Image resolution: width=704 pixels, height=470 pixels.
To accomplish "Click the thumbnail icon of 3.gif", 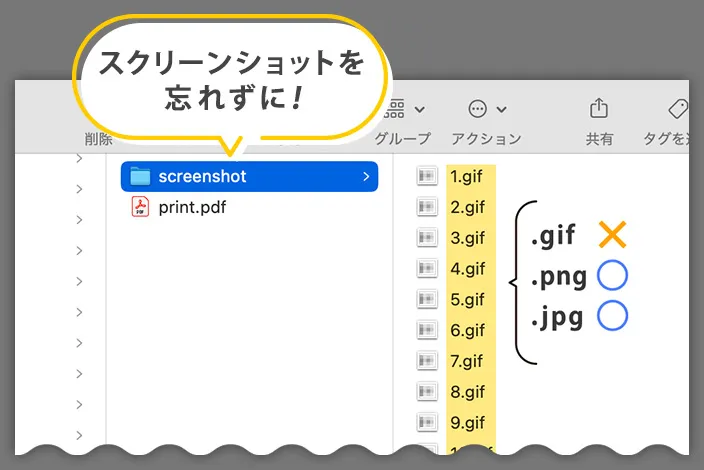I will [x=427, y=237].
